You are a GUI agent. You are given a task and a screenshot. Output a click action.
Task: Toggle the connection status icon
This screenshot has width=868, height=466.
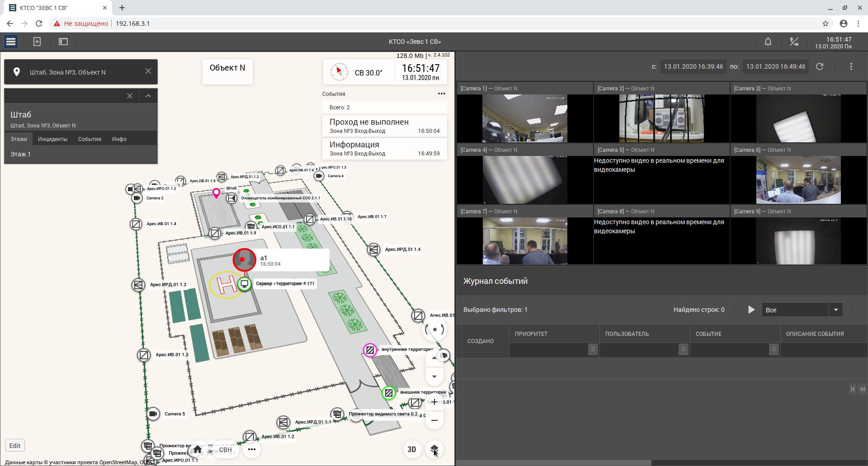tap(794, 42)
